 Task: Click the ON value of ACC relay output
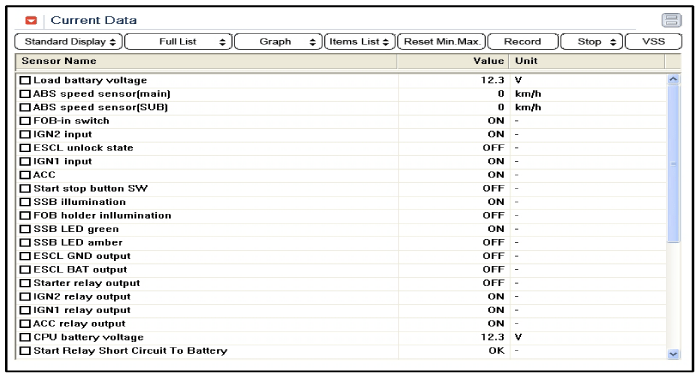(x=496, y=324)
